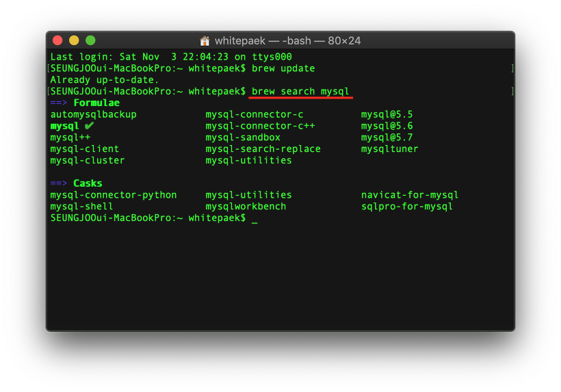This screenshot has width=561, height=392.
Task: Click the 'mysql@5.6' formula entry
Action: pos(387,126)
